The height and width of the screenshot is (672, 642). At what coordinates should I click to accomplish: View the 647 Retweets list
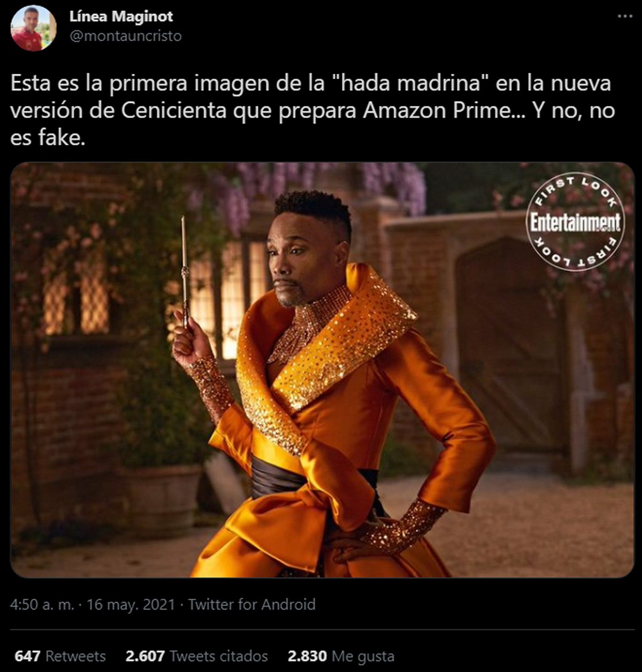(x=60, y=656)
